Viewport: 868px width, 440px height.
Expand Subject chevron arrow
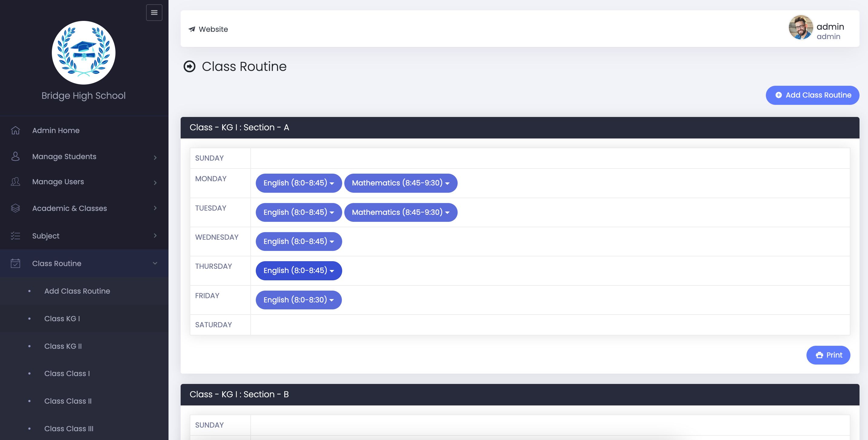pyautogui.click(x=155, y=235)
